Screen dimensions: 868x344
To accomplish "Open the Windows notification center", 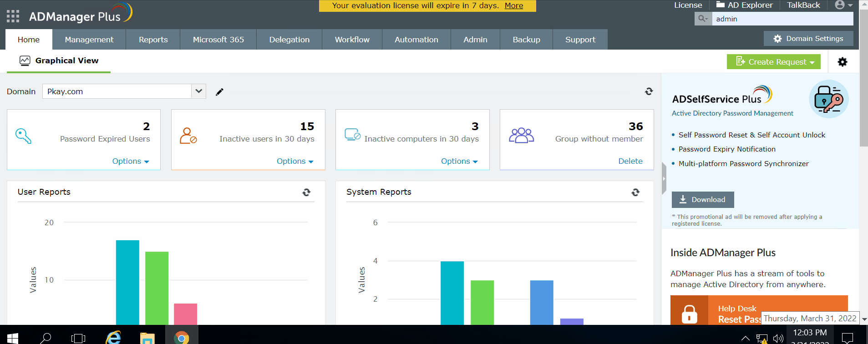I will coord(848,338).
